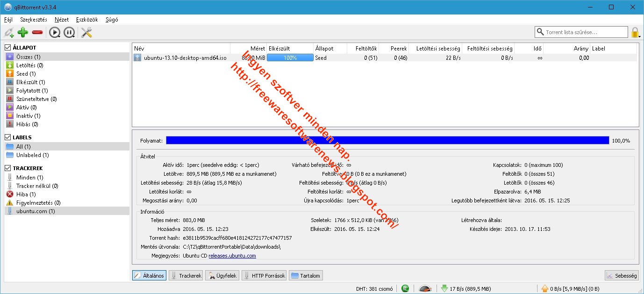Click the DHT: 381 csomó status
The width and height of the screenshot is (644, 294).
pyautogui.click(x=374, y=288)
